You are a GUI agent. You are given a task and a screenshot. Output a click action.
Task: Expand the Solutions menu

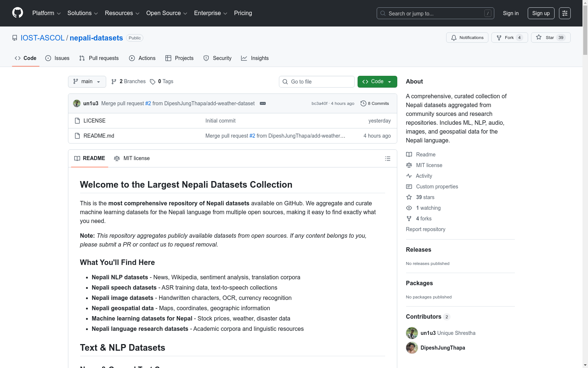(83, 13)
